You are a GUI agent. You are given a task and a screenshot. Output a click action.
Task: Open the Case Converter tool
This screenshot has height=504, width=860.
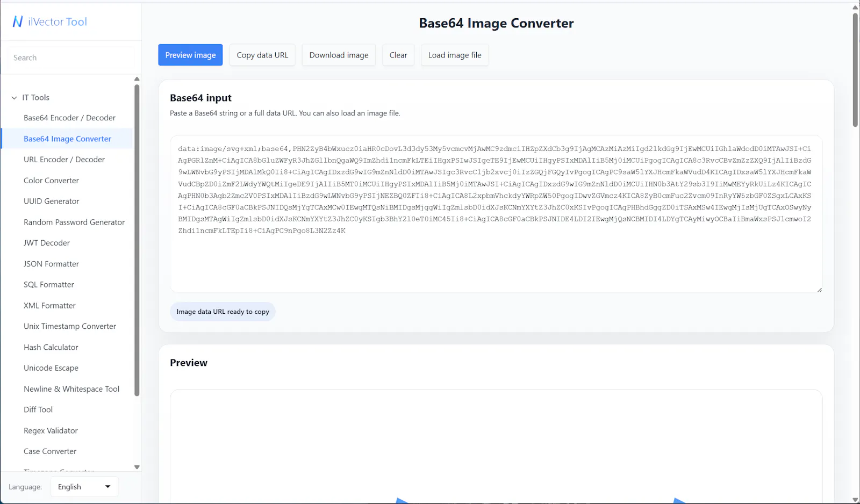[50, 451]
